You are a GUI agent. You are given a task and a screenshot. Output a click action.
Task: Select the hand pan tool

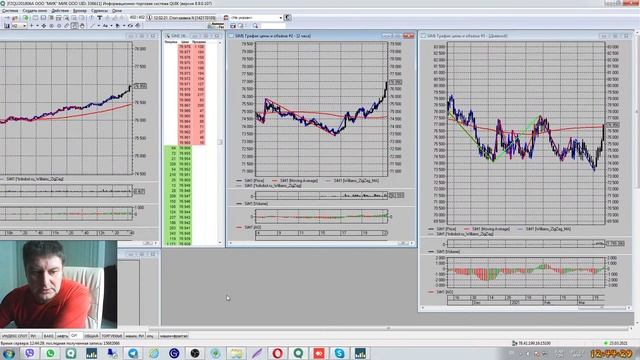pos(82,26)
